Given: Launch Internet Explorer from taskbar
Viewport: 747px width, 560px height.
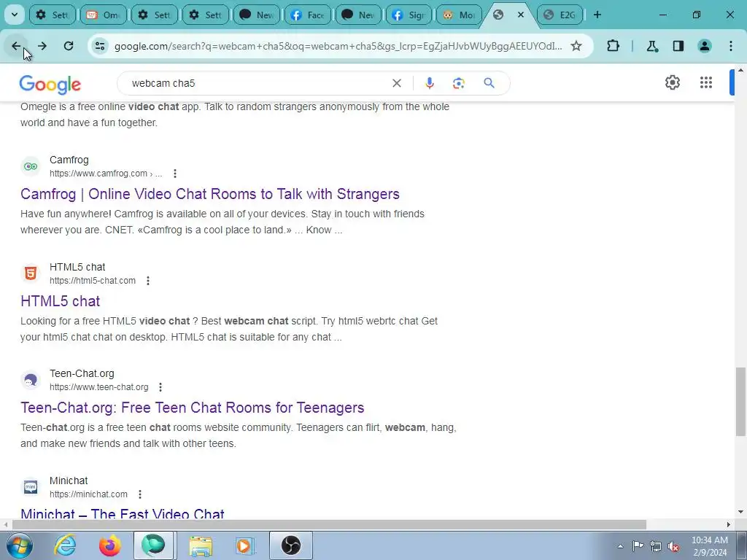Looking at the screenshot, I should click(65, 545).
